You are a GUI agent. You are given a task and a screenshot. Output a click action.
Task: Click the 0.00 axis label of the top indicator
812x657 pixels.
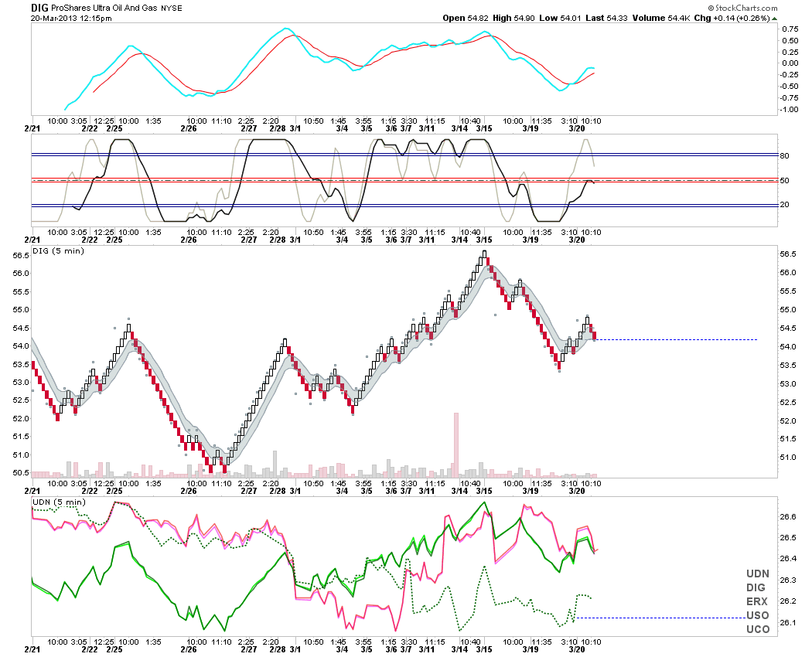(790, 63)
